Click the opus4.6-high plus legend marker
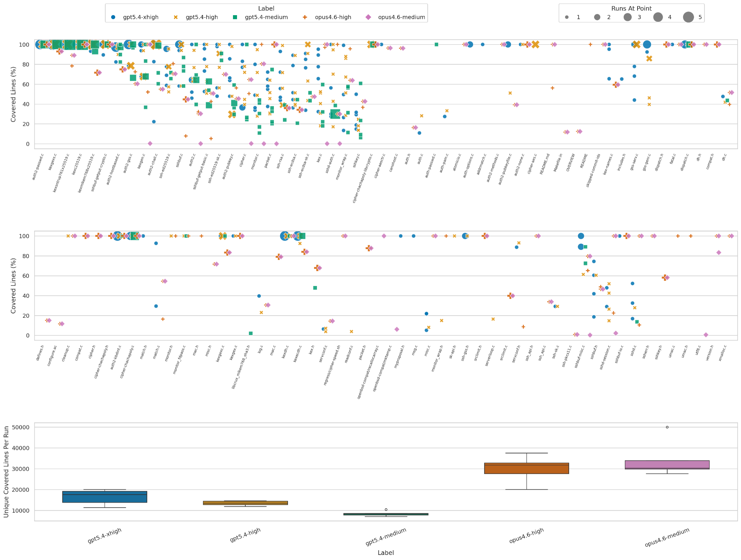Screen dimensions: 741x560 pos(305,17)
